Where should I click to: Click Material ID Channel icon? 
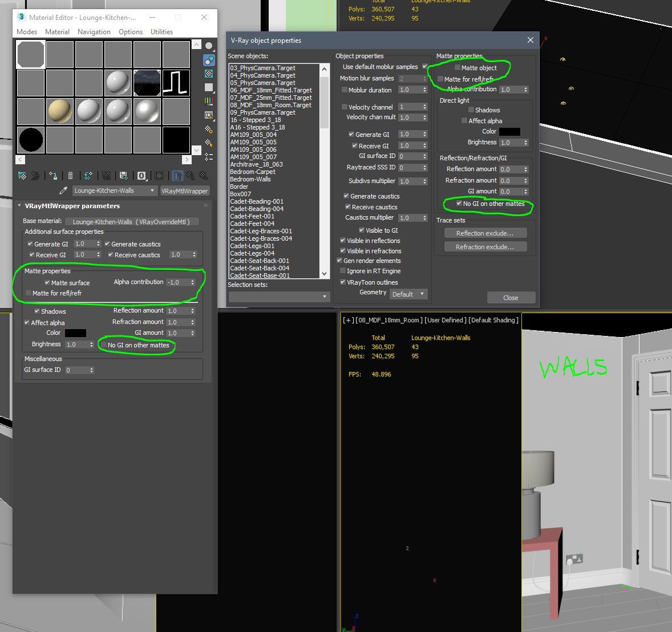pos(141,176)
